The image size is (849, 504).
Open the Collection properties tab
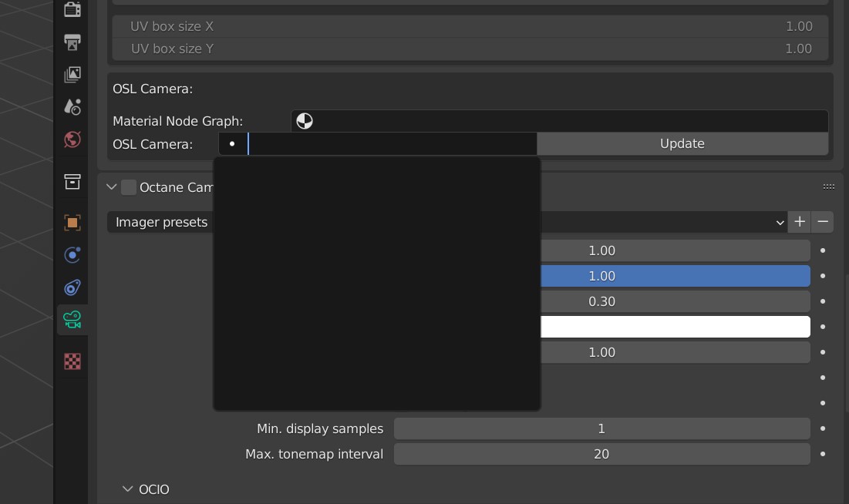pyautogui.click(x=72, y=182)
